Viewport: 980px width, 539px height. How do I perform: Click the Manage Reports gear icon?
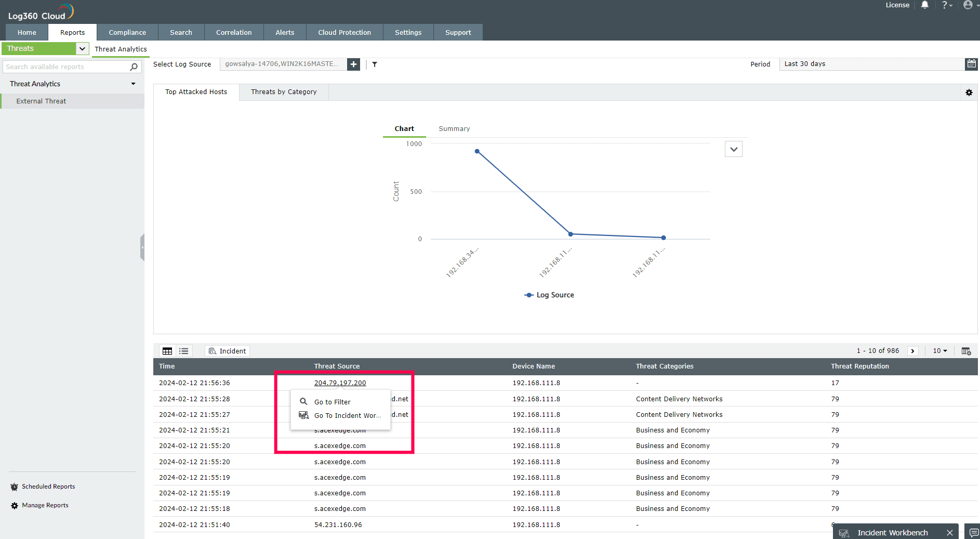pyautogui.click(x=15, y=506)
